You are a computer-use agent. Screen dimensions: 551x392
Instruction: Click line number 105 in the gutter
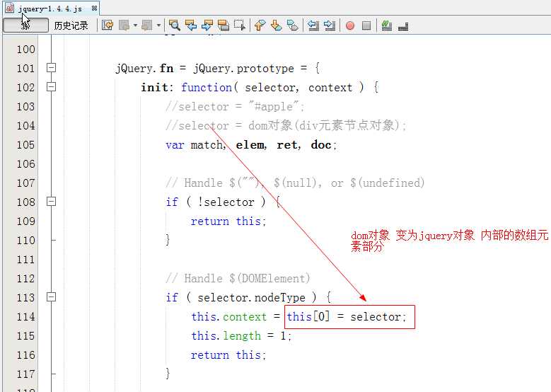(25, 145)
